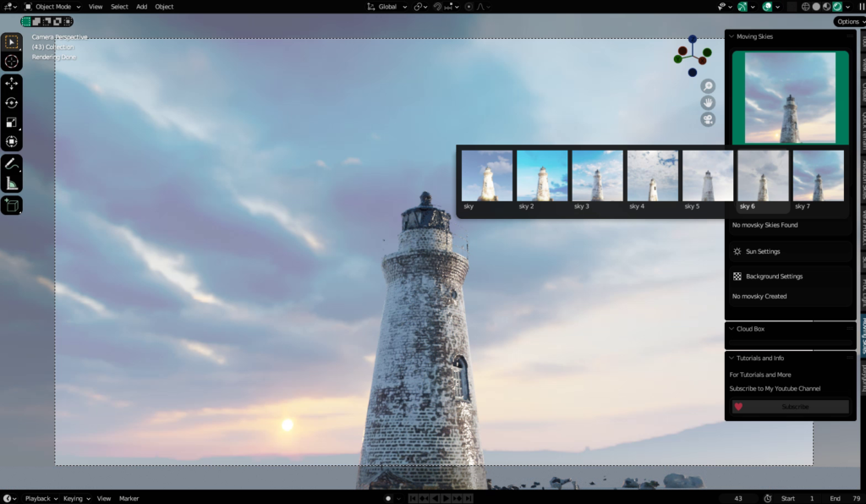Open the Add menu
The width and height of the screenshot is (866, 504).
tap(141, 7)
